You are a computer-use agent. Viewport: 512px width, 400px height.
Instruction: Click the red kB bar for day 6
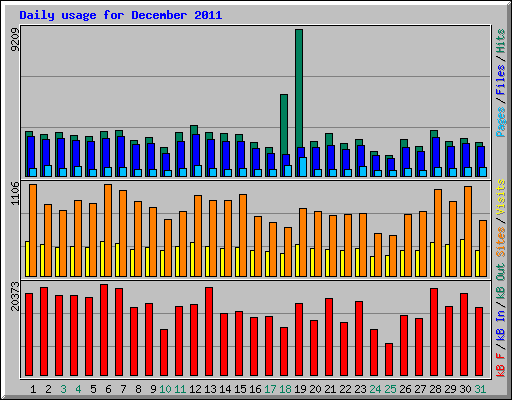(104, 330)
